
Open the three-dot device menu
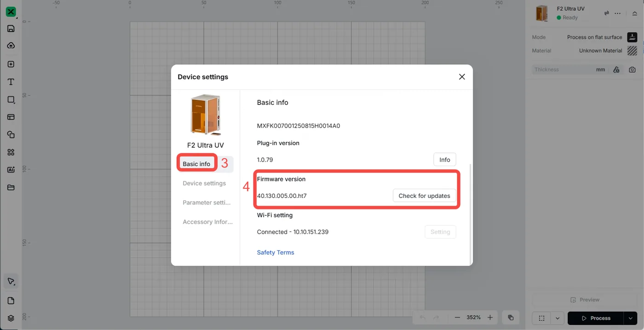tap(618, 13)
